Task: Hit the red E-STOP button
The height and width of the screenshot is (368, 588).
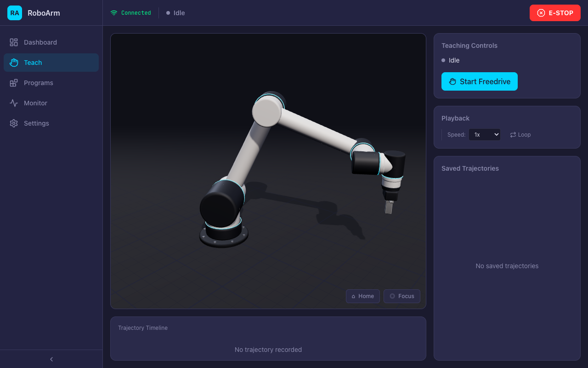Action: click(x=555, y=13)
